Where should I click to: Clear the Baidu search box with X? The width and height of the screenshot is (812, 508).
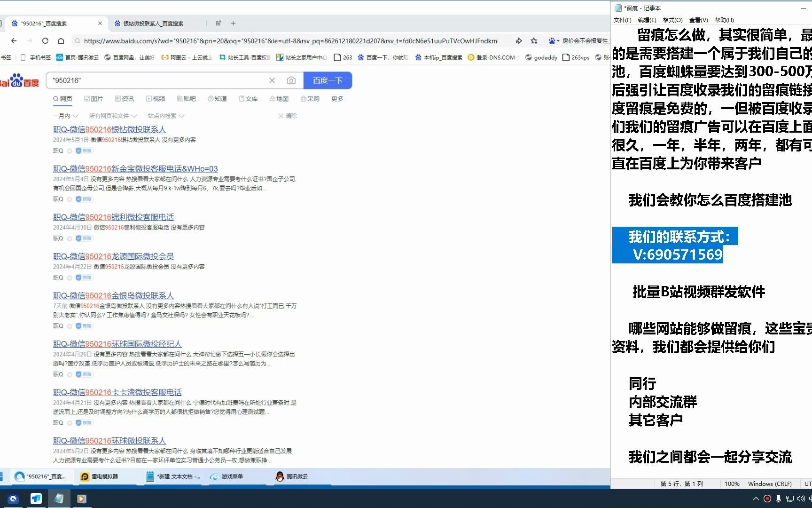(x=272, y=80)
